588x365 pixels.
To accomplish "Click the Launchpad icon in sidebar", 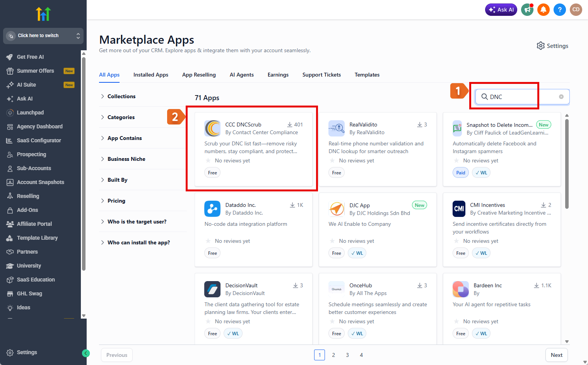I will click(10, 113).
